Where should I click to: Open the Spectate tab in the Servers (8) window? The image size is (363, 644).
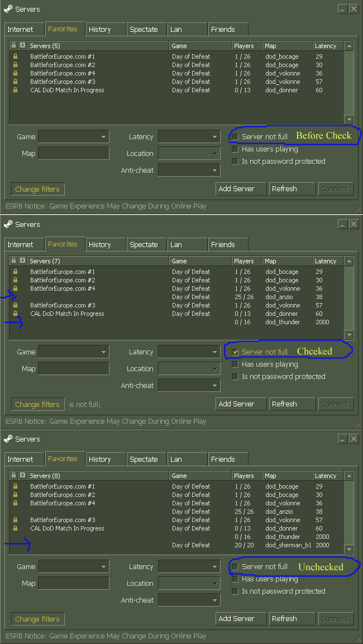tap(144, 459)
